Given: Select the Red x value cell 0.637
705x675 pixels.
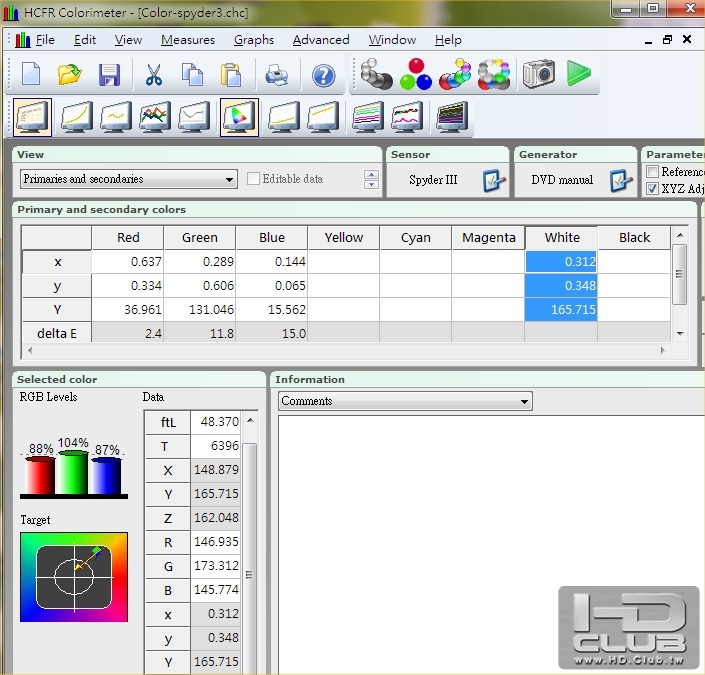Looking at the screenshot, I should (x=127, y=262).
